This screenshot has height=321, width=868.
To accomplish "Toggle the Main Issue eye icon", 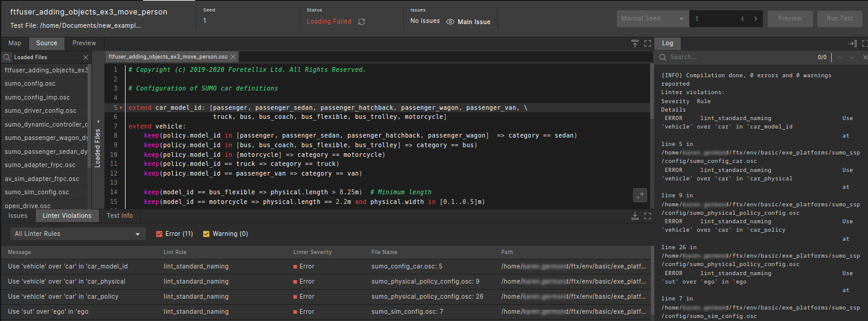I will 450,22.
